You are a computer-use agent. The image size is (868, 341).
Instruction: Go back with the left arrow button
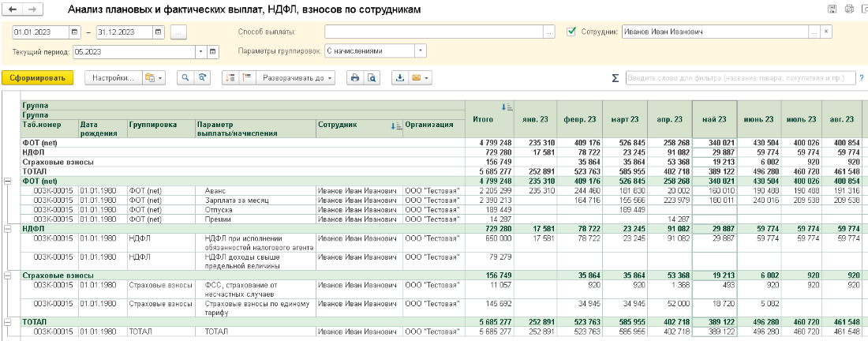click(13, 10)
